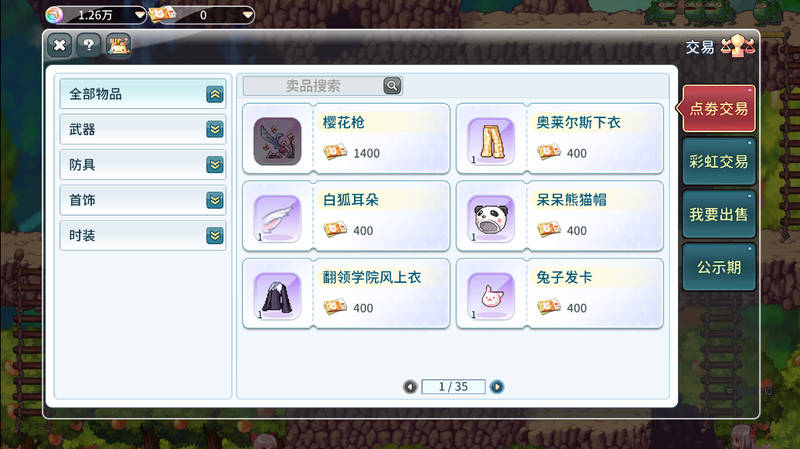Click the 卖品搜索 search input field

pyautogui.click(x=313, y=86)
